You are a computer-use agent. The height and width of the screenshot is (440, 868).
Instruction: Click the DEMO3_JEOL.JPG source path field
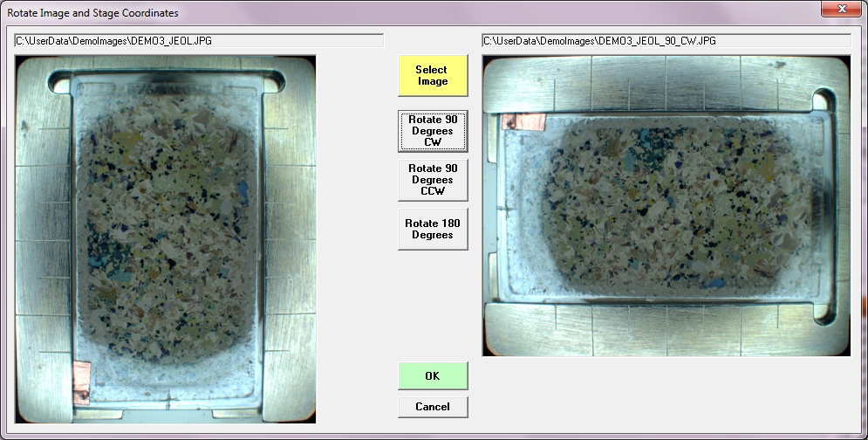[x=199, y=40]
